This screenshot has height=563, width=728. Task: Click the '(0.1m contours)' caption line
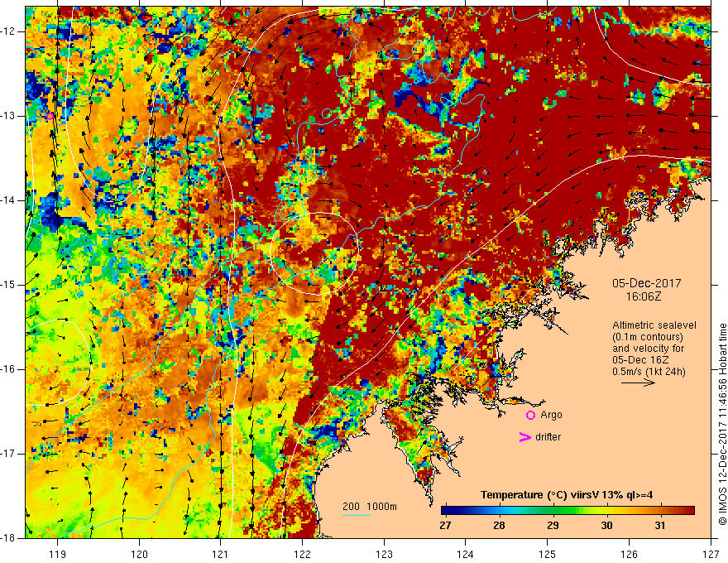[x=648, y=337]
